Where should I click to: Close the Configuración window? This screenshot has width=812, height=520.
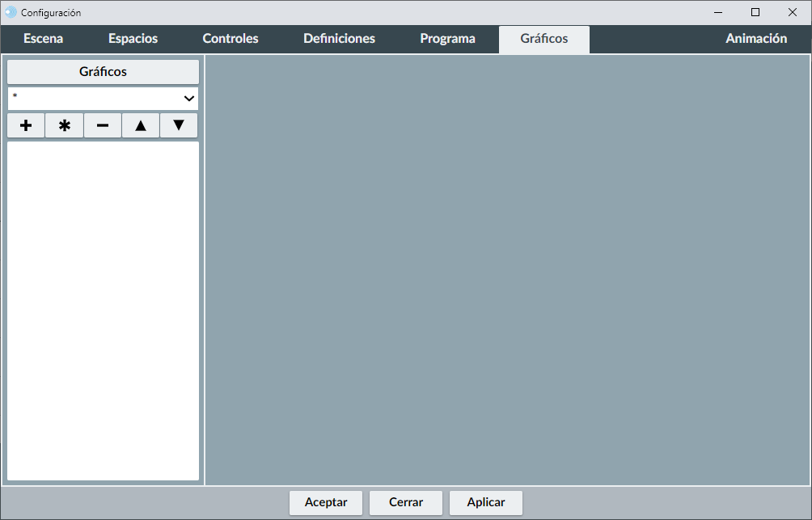coord(793,12)
